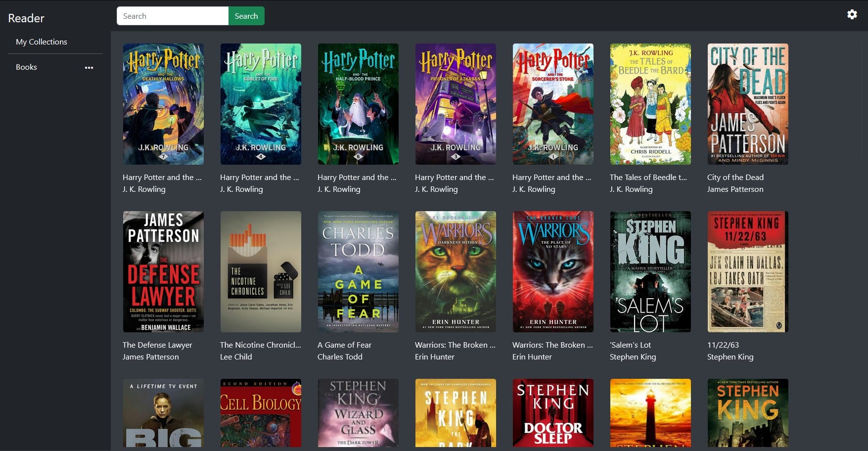Open Harry Potter Deathly Hallows cover
The height and width of the screenshot is (451, 868).
tap(163, 104)
